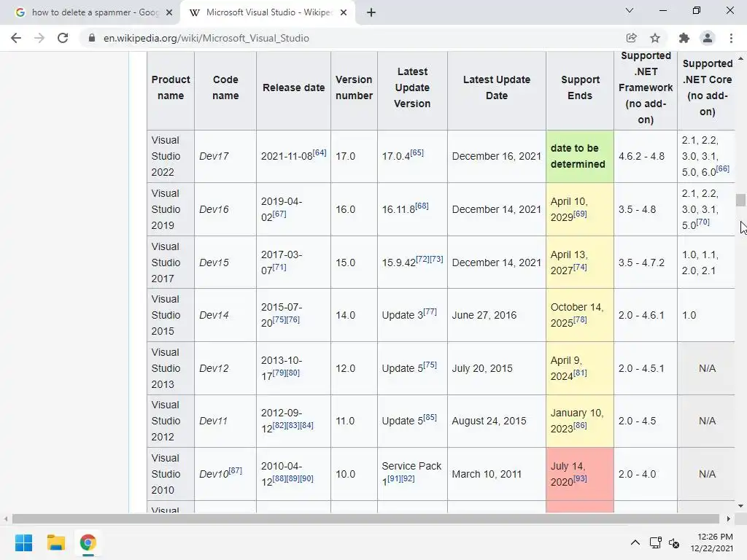Click the Chrome taskbar icon

point(88,542)
